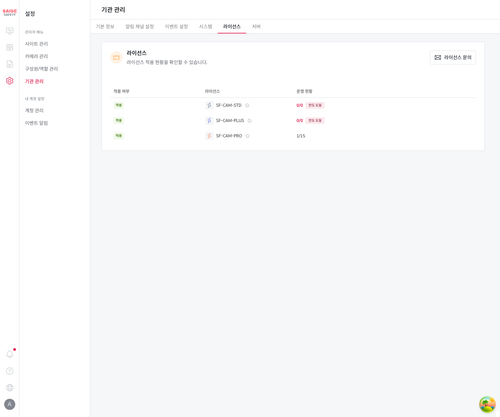This screenshot has width=500, height=417.
Task: Click the SAIGE Safety logo
Action: 9,12
